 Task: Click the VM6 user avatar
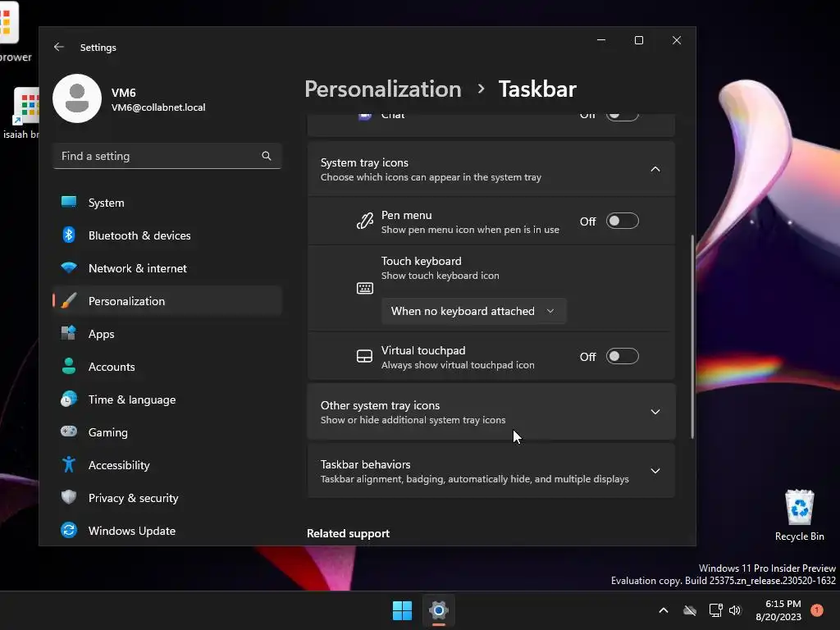[77, 98]
